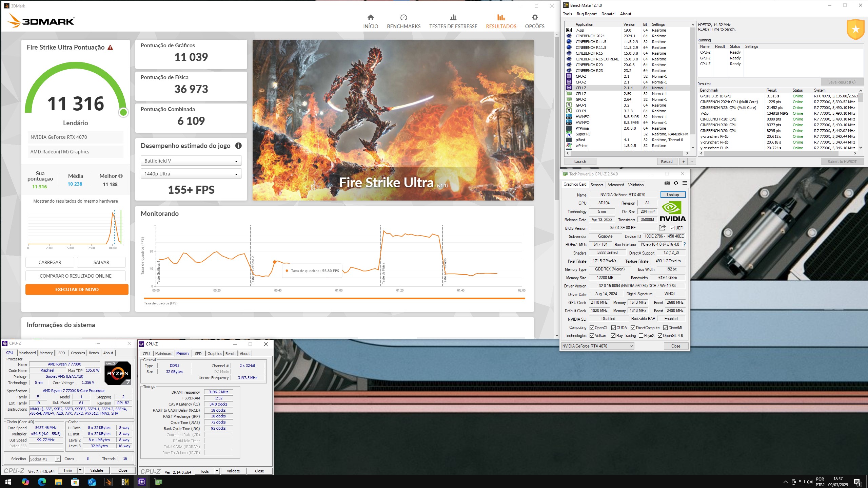This screenshot has height=488, width=868.
Task: Toggle the CUDA checkbox in GPU-Z
Action: (613, 328)
